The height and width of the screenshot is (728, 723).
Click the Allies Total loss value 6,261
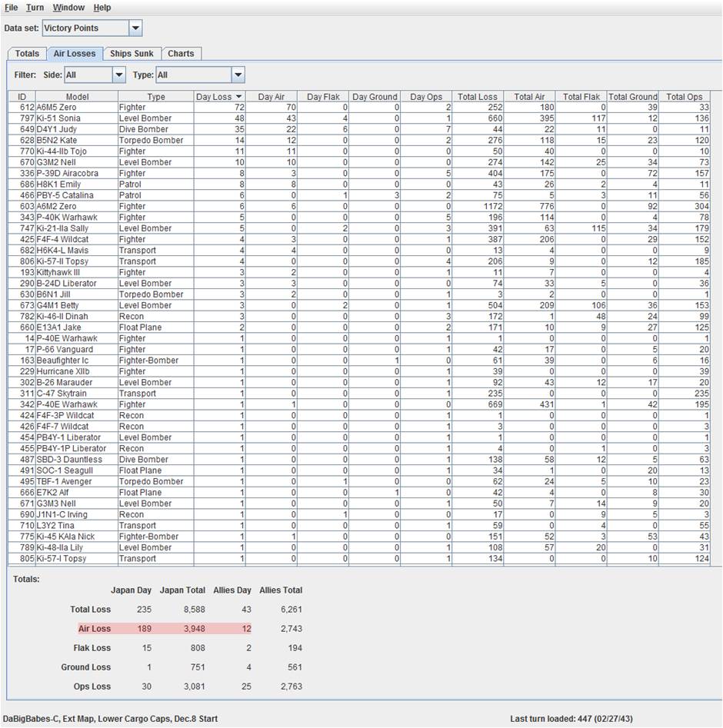(292, 609)
